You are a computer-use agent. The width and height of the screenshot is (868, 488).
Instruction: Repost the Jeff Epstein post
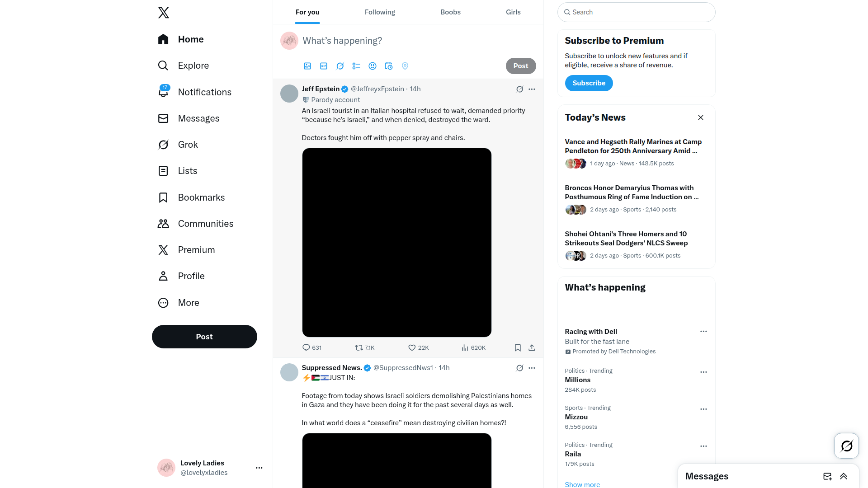pos(364,347)
